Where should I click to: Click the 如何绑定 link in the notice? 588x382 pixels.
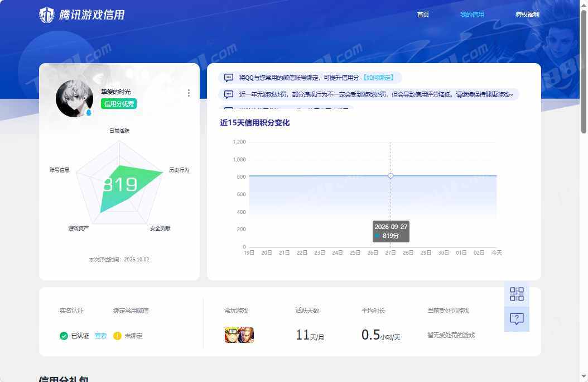(378, 78)
